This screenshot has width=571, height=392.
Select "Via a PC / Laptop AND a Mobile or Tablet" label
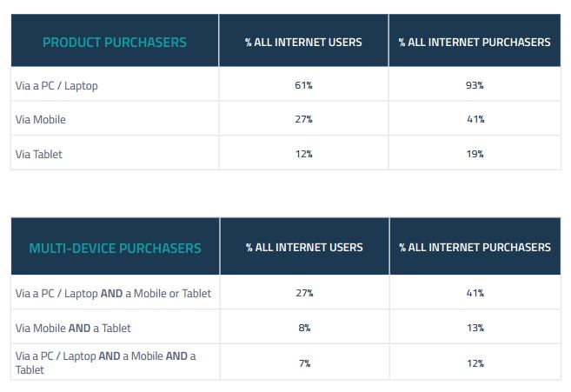coord(113,294)
